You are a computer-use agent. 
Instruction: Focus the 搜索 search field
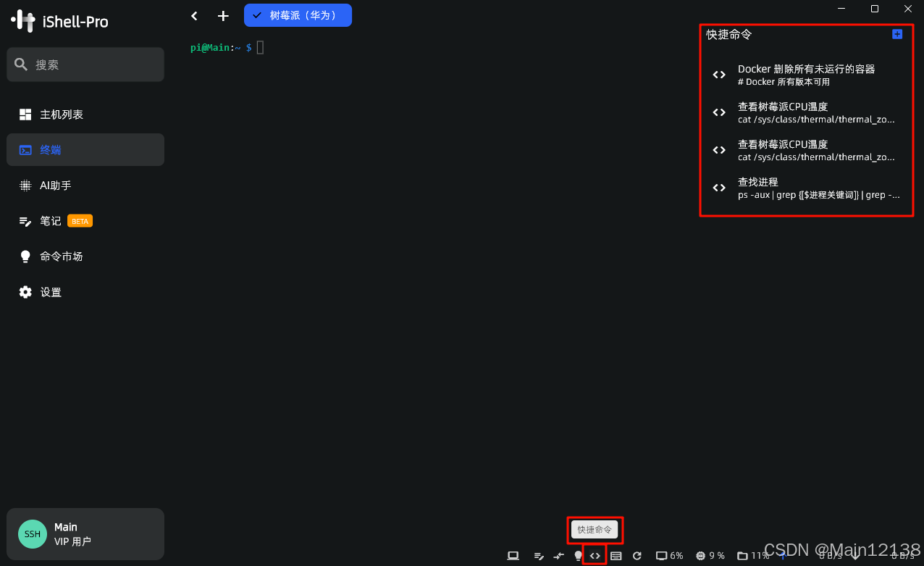(85, 64)
